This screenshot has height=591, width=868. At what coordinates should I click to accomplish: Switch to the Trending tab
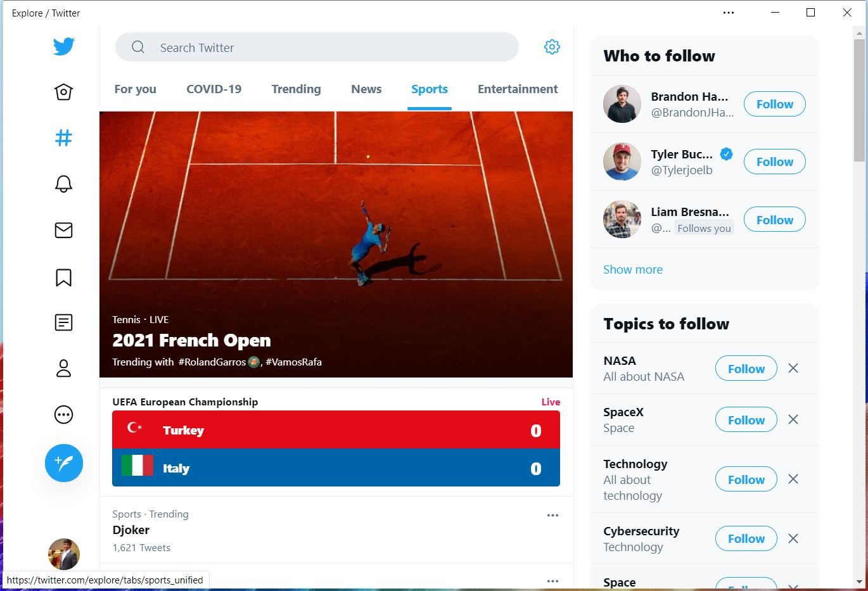point(296,89)
